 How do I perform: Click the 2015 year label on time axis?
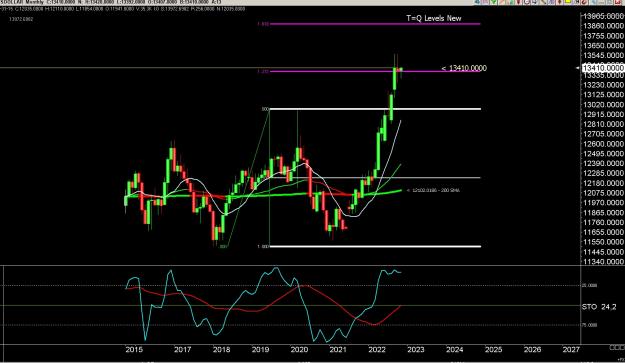[134, 349]
